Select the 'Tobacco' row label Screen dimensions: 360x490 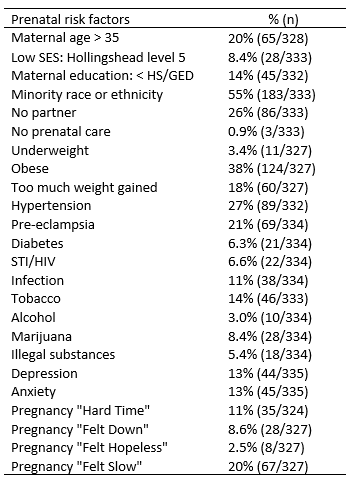(x=36, y=299)
